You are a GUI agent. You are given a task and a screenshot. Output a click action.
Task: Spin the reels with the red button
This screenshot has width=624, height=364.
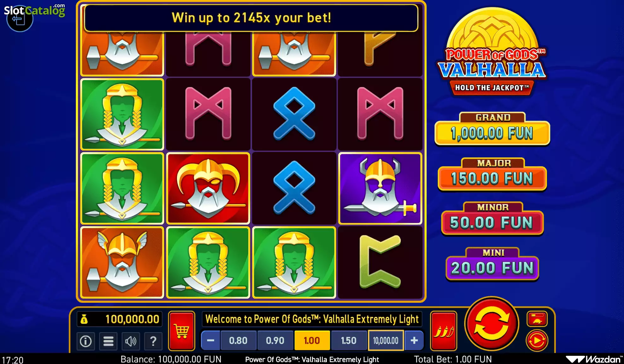click(492, 323)
